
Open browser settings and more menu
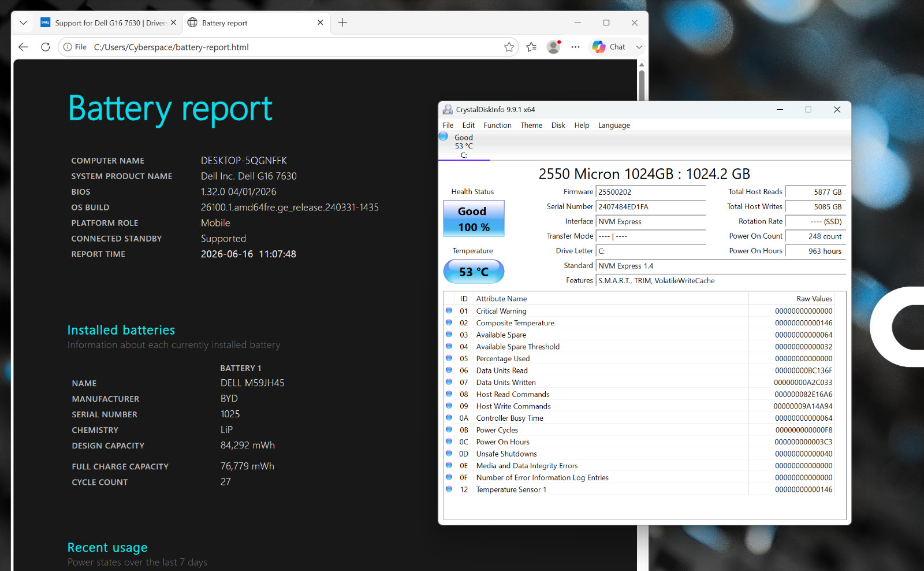pos(575,47)
